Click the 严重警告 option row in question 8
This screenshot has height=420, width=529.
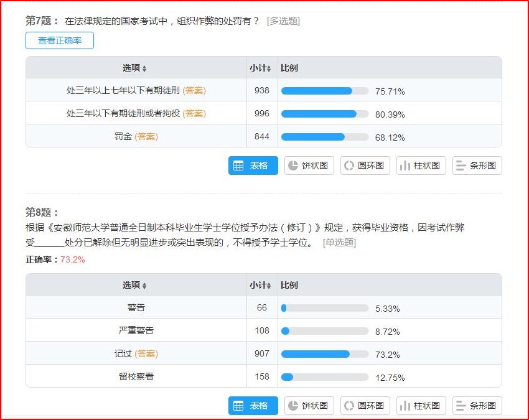pos(136,330)
